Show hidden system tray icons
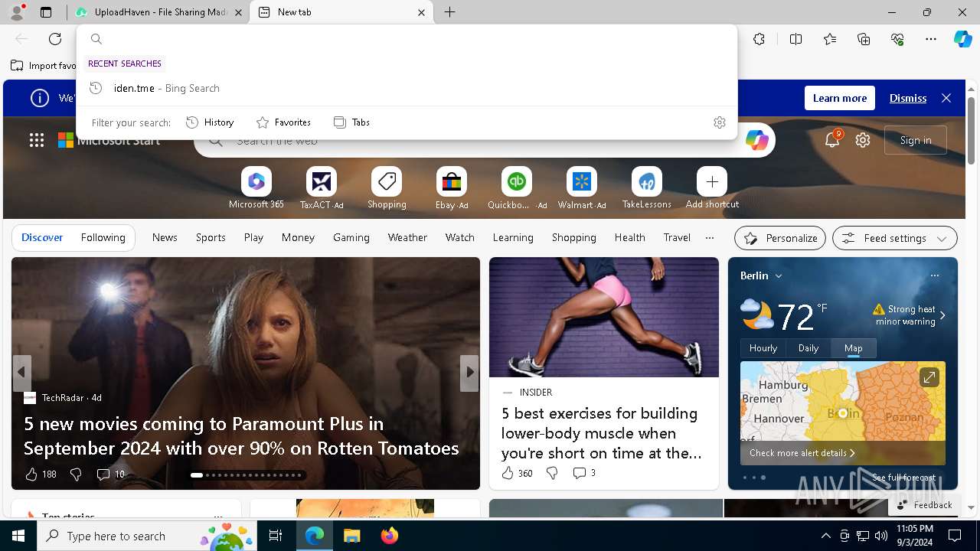 click(x=825, y=536)
